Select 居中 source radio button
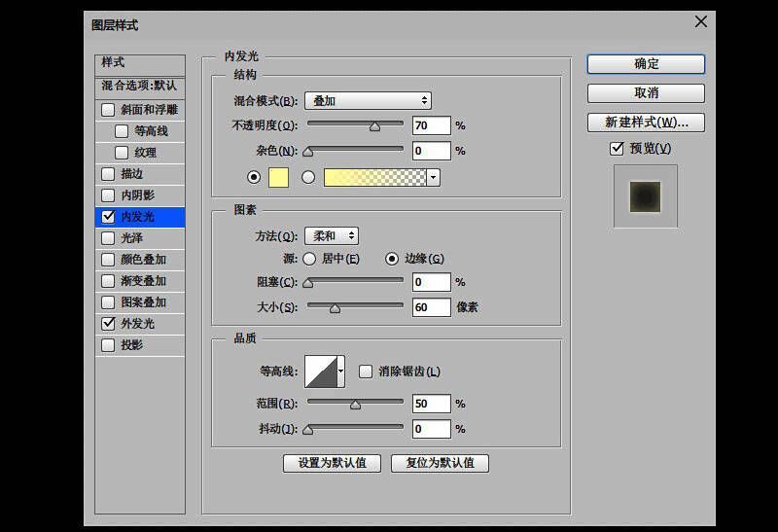 (x=309, y=259)
